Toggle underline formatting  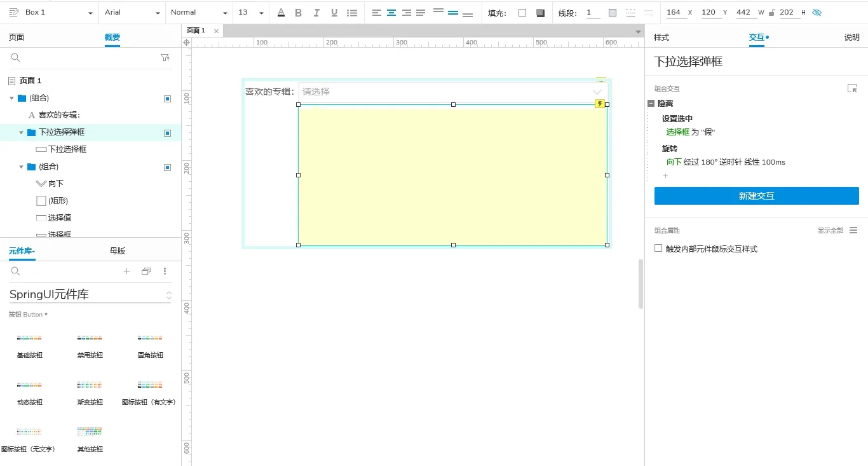click(x=334, y=13)
